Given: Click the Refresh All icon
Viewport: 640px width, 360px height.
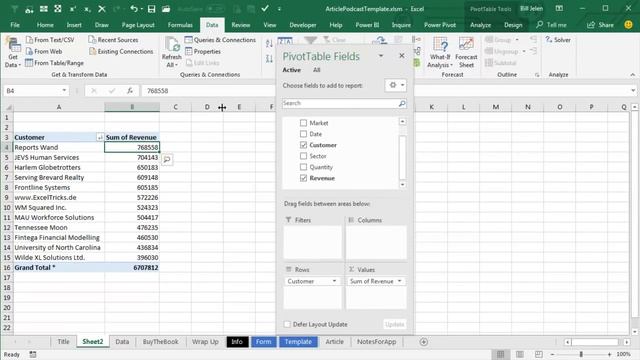Looking at the screenshot, I should click(172, 45).
